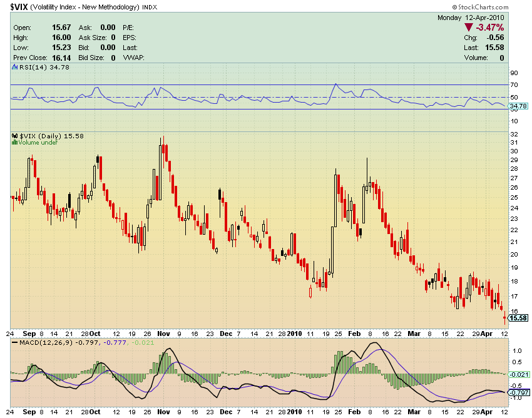Click the RSI(14) 34.78 legend text
Viewport: 532px width, 418px height.
coord(44,67)
